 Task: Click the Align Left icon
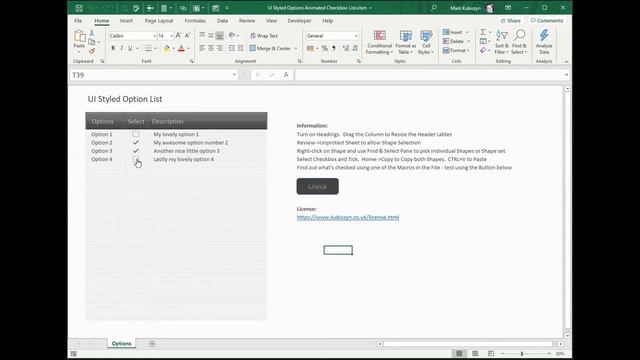[202, 48]
